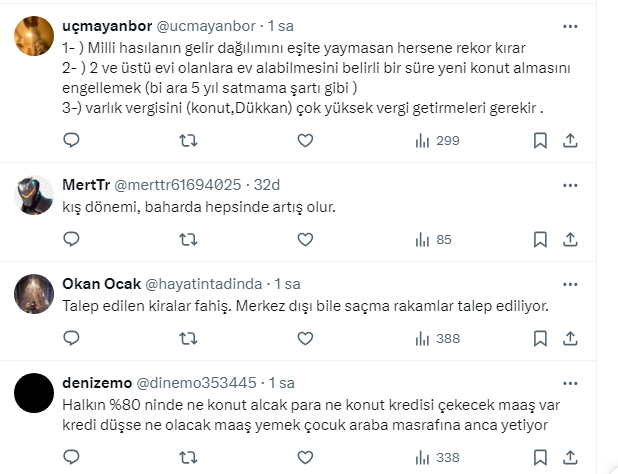View analytics showing 299 views
Screen dimensions: 618x474
(437, 141)
